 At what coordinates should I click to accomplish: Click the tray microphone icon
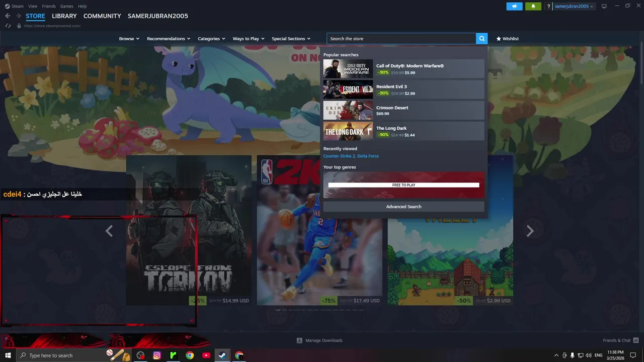pos(572,355)
